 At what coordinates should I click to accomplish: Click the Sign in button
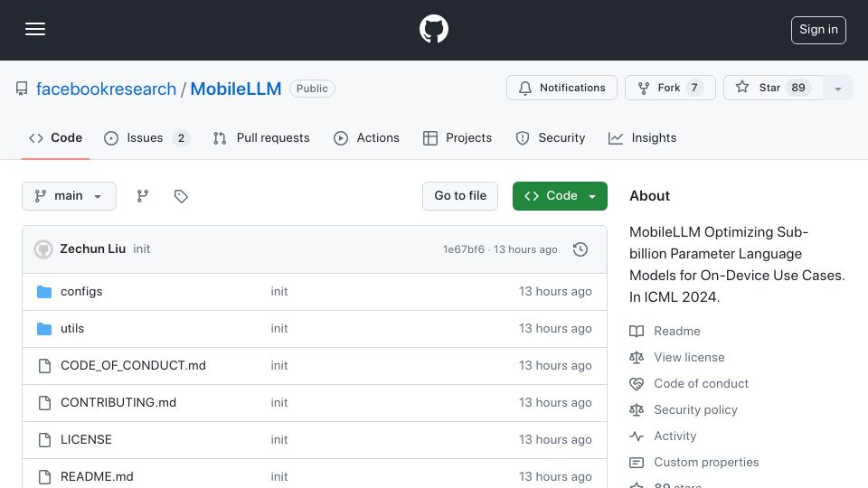(x=818, y=30)
